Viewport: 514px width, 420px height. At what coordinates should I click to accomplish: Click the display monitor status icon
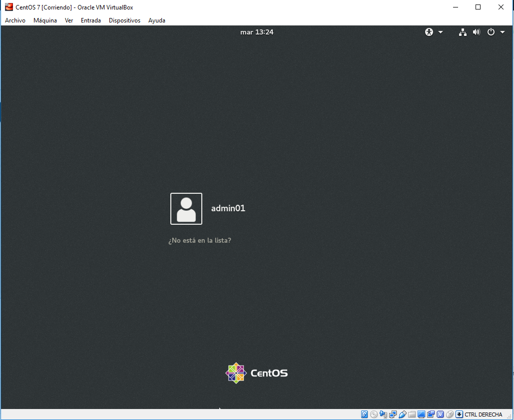[421, 415]
